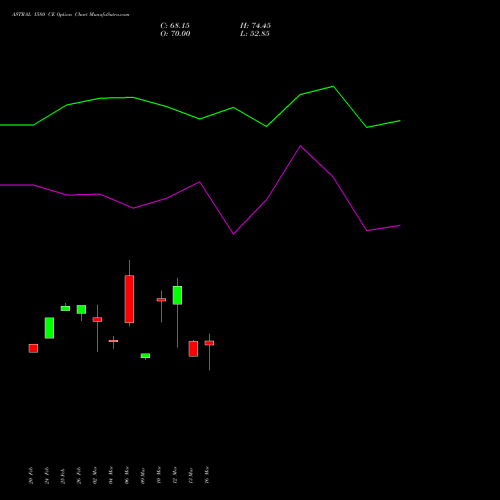Select the 02 Mar date label
The width and height of the screenshot is (500, 500).
[95, 475]
